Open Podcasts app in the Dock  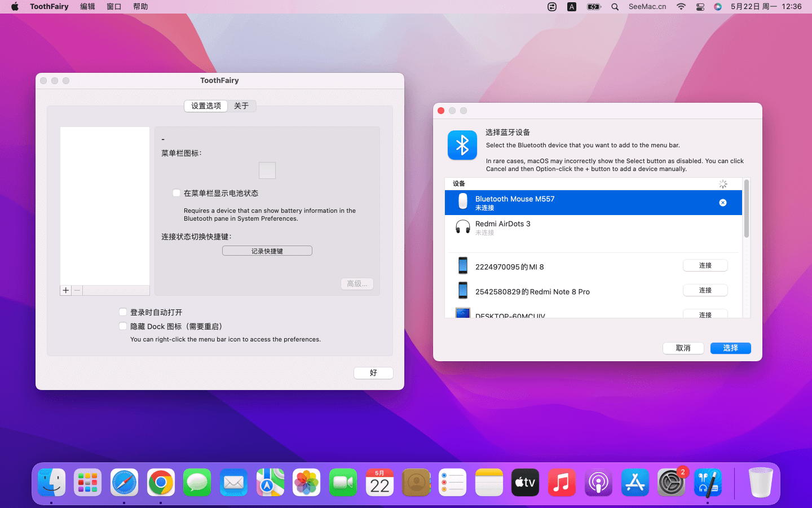(x=598, y=482)
